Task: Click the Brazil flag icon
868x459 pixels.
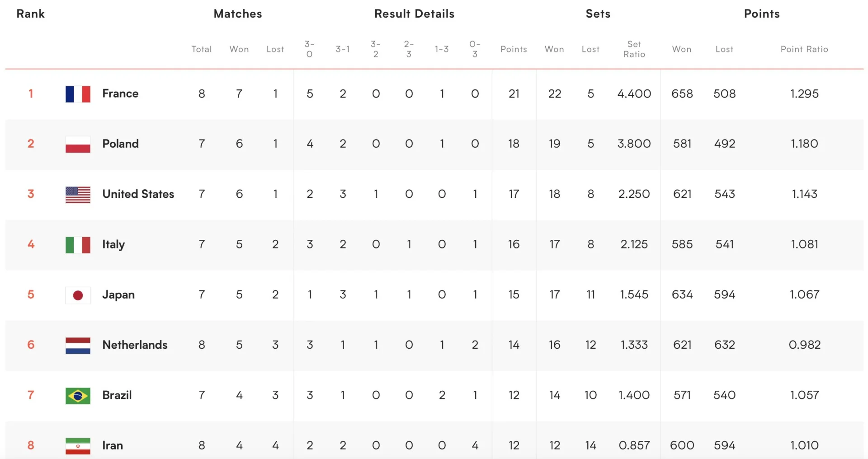Action: (78, 396)
